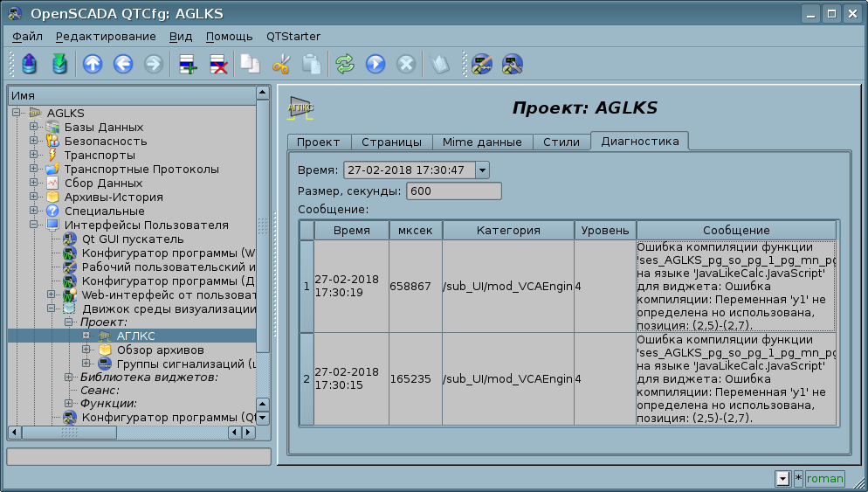The image size is (868, 492).
Task: Click the Delete item toolbar icon
Action: [218, 65]
